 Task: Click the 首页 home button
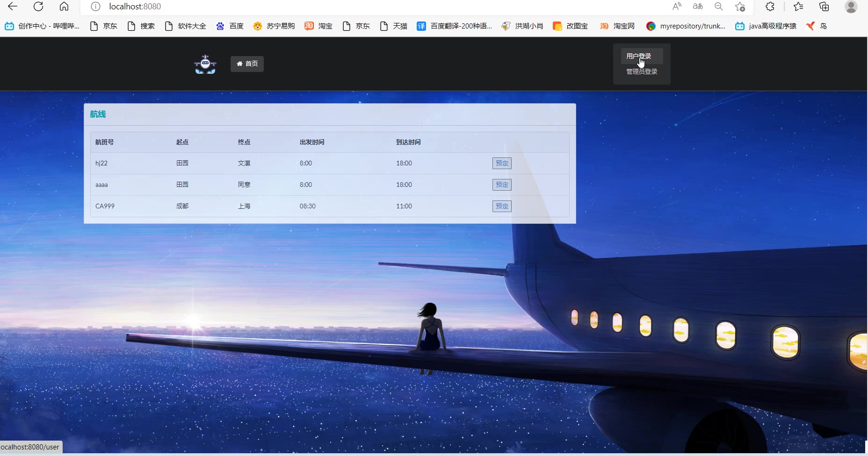(x=247, y=64)
